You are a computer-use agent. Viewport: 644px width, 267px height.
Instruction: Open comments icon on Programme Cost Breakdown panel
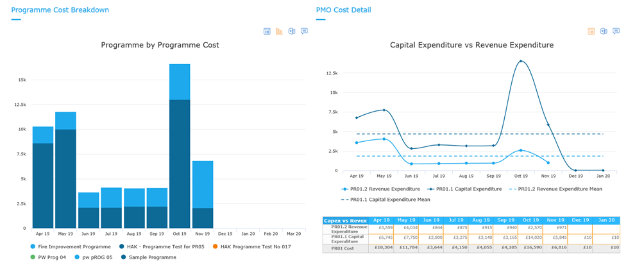(304, 31)
